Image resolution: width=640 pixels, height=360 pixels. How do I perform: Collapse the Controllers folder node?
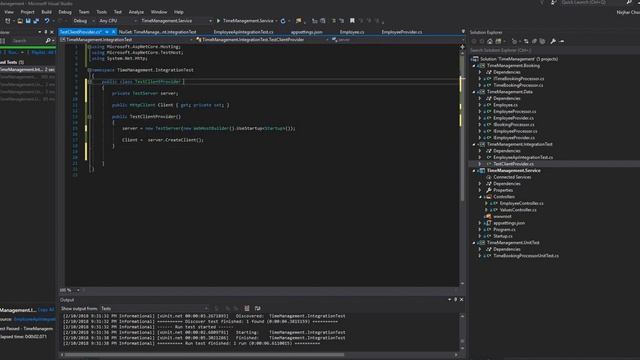pos(480,197)
